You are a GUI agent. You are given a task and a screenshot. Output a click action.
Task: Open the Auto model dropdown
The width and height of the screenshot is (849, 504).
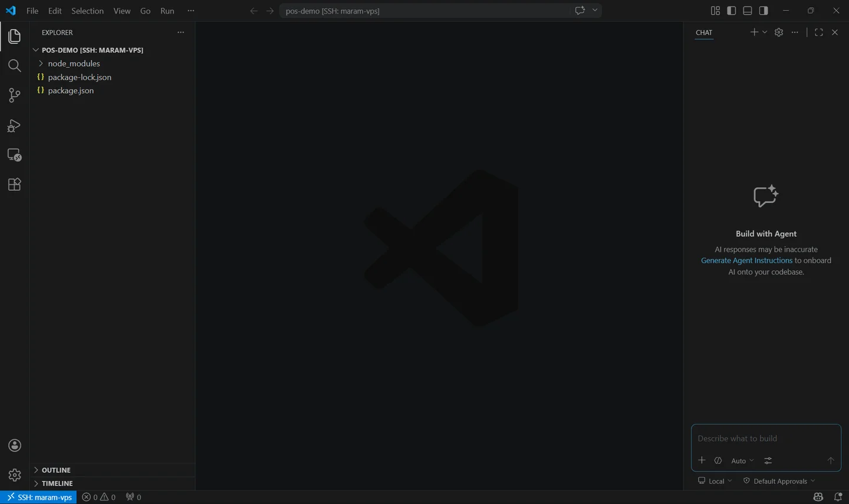[742, 461]
